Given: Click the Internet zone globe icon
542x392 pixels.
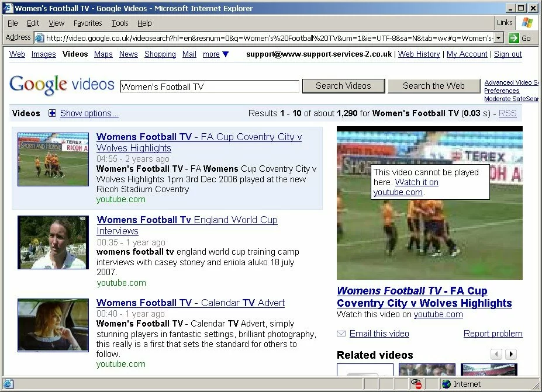Looking at the screenshot, I should click(x=446, y=384).
